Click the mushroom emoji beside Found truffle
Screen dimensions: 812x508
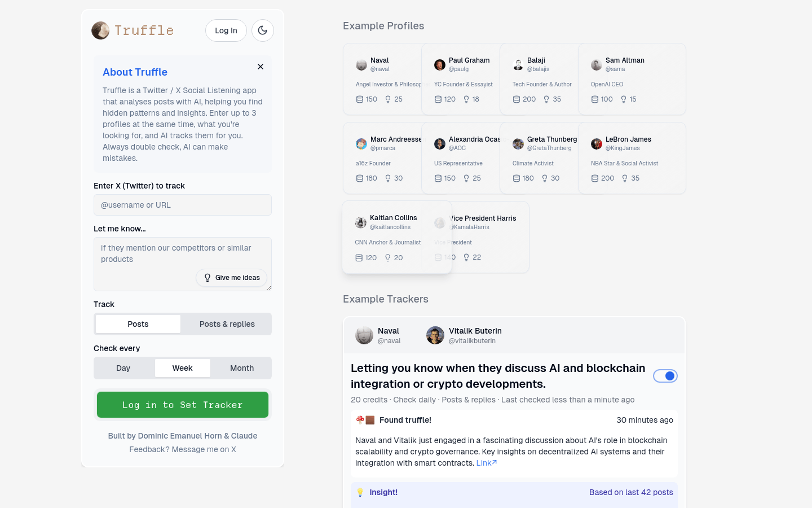pos(360,420)
